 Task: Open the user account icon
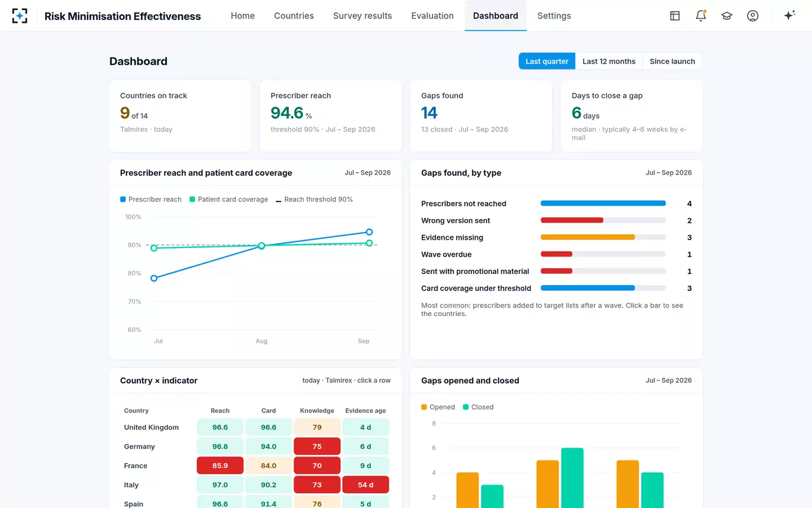pos(753,16)
